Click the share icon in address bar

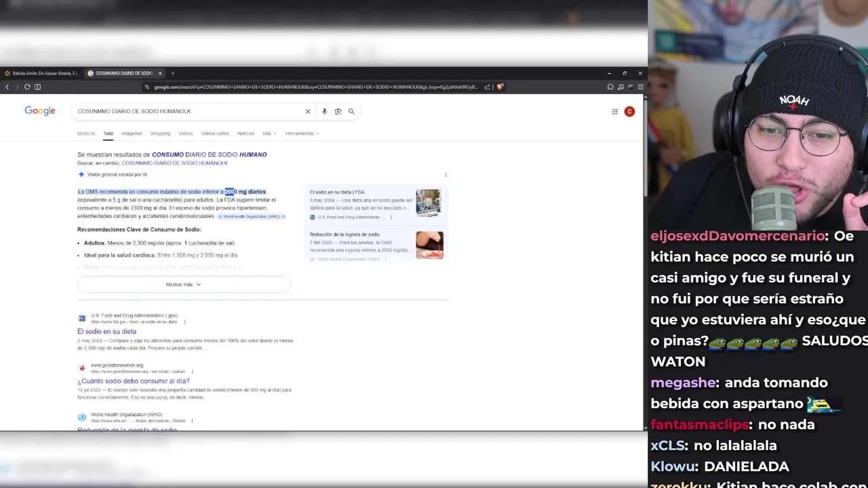click(x=487, y=87)
